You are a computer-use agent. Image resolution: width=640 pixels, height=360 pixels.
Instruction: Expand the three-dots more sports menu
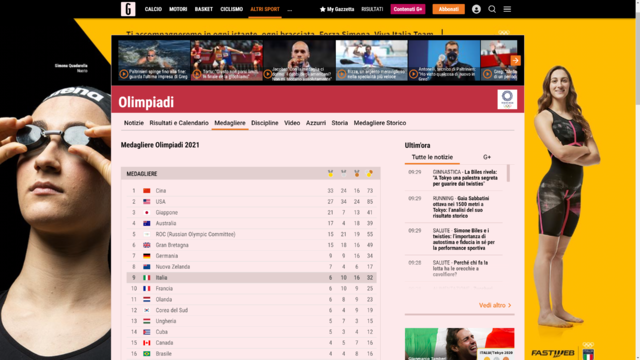289,9
